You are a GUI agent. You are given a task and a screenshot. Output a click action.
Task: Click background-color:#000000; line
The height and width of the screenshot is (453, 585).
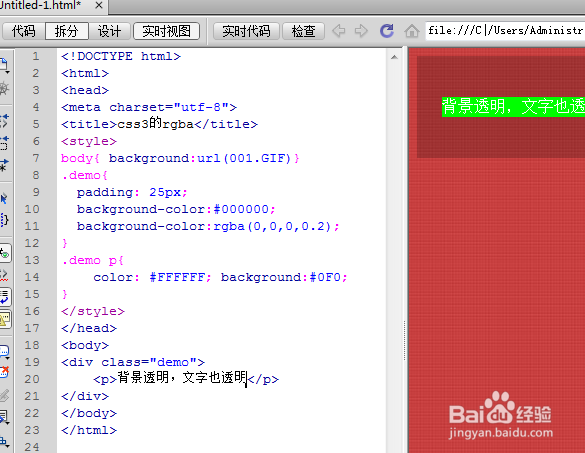click(176, 209)
